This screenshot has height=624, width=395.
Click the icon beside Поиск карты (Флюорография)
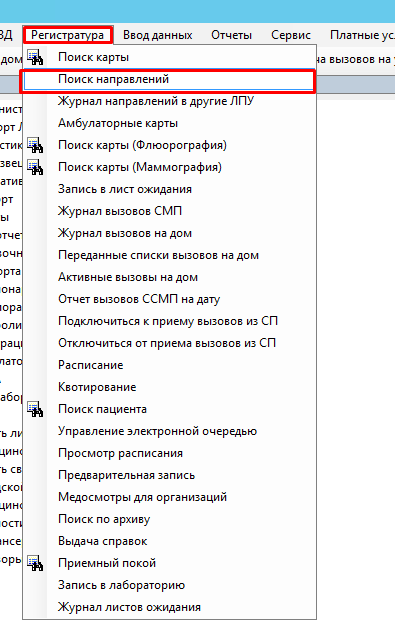point(35,145)
